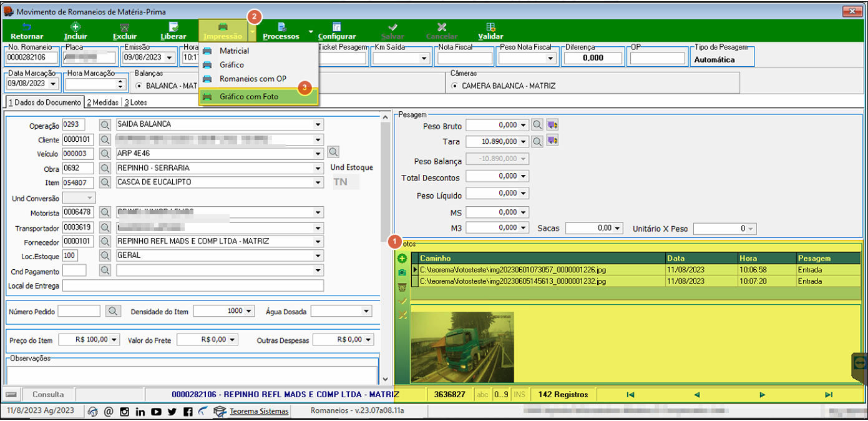Click the Impressão printer button
The width and height of the screenshot is (868, 421).
click(x=222, y=31)
